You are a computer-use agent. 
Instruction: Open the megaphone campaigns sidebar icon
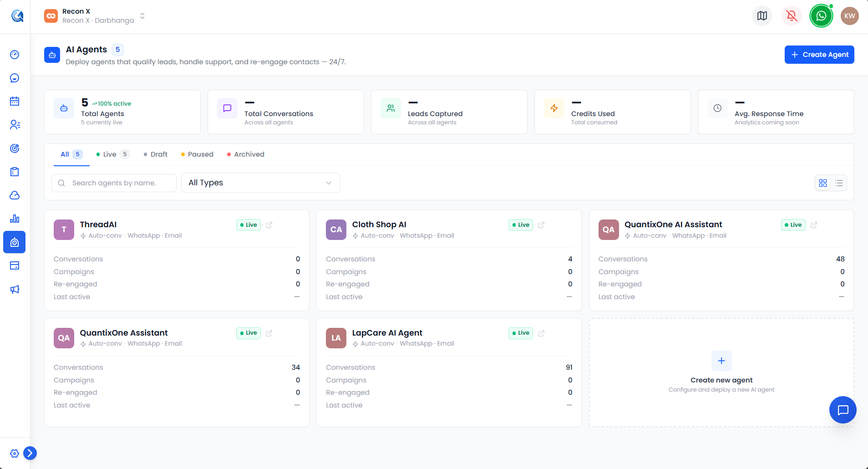pos(15,289)
